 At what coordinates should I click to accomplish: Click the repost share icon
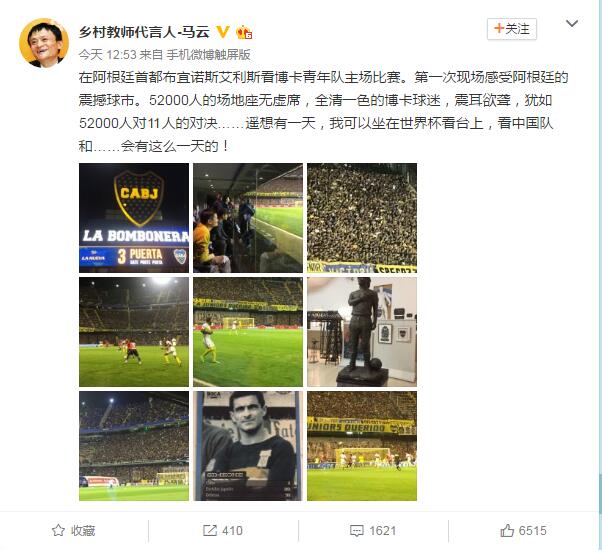click(210, 530)
